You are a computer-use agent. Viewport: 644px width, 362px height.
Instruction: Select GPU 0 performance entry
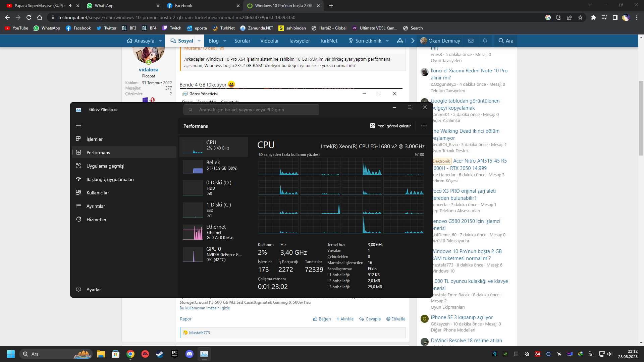(213, 254)
